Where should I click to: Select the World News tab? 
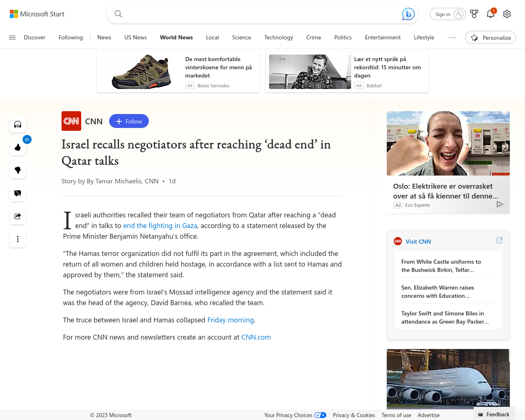(x=176, y=37)
